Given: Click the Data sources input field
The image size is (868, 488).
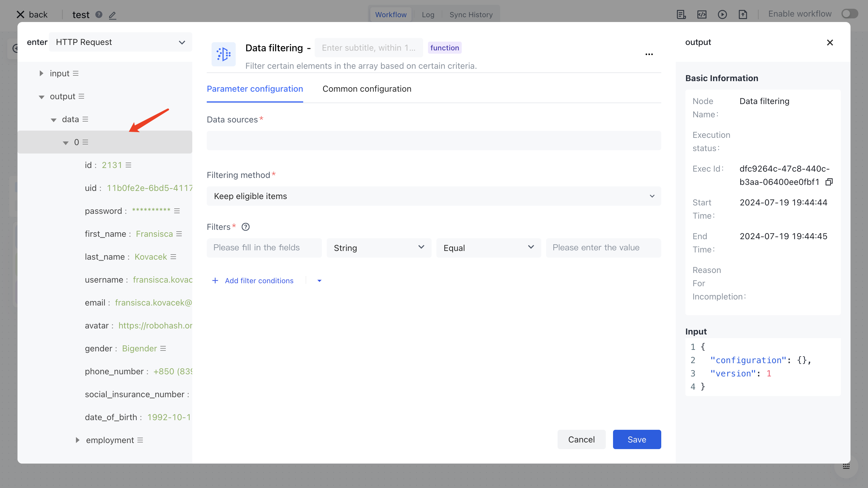Looking at the screenshot, I should (x=434, y=141).
